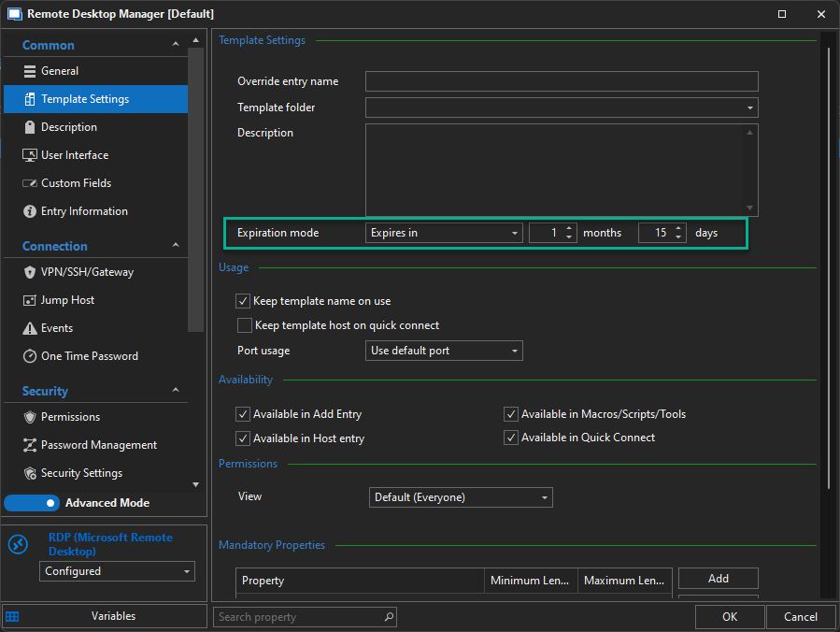The height and width of the screenshot is (632, 840).
Task: Enable Keep template host on quick connect
Action: click(245, 325)
